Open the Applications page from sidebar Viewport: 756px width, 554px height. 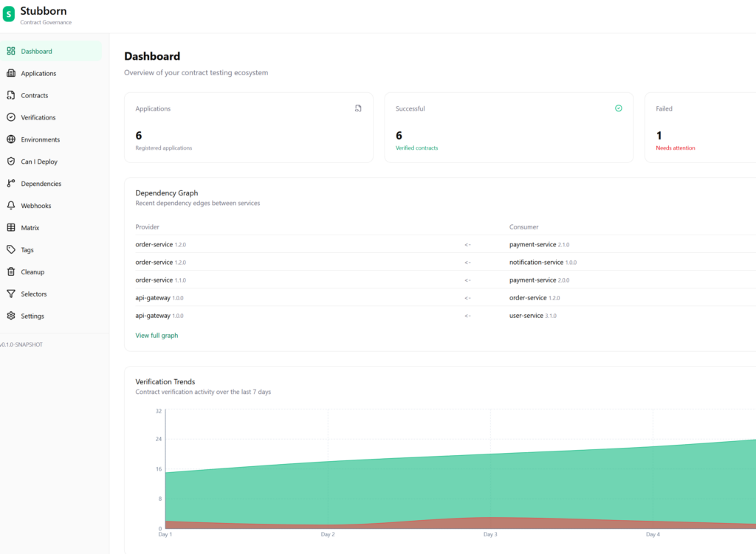[51, 73]
